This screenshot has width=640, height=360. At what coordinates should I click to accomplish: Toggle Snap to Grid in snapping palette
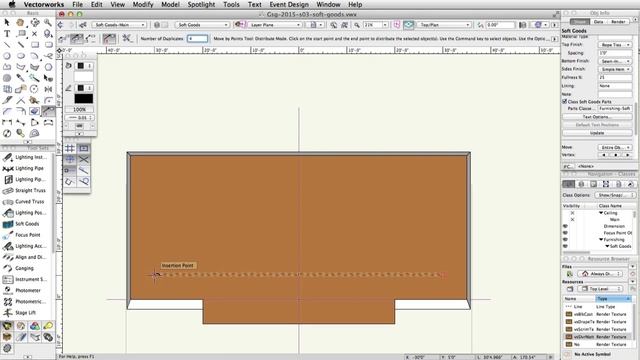click(70, 148)
